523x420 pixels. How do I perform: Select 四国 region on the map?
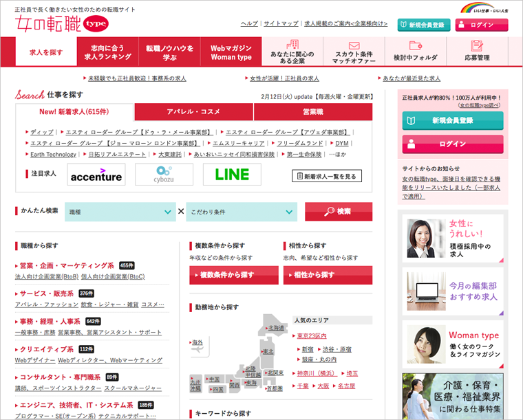(218, 389)
